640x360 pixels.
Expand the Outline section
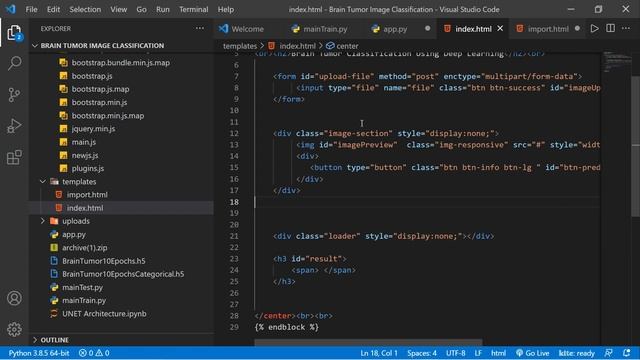point(54,340)
